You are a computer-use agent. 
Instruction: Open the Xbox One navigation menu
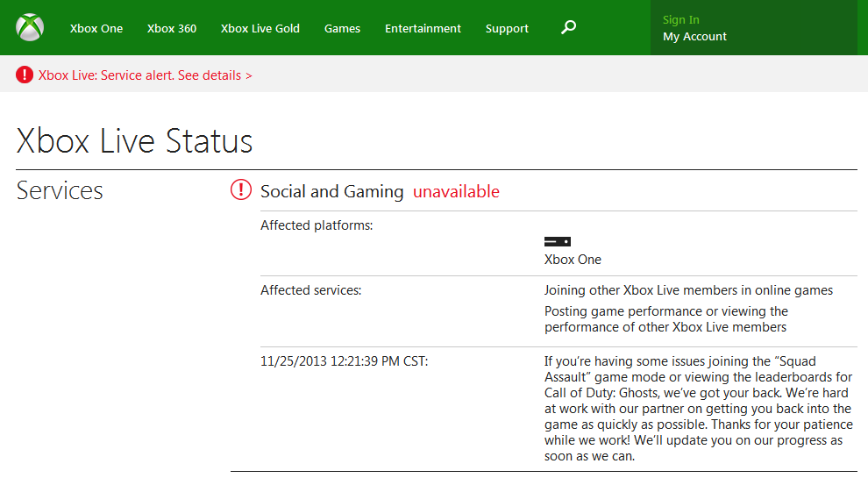(x=96, y=28)
